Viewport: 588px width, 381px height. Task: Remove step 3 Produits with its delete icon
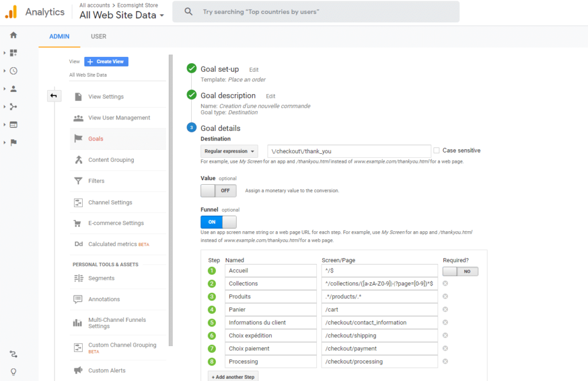[445, 296]
